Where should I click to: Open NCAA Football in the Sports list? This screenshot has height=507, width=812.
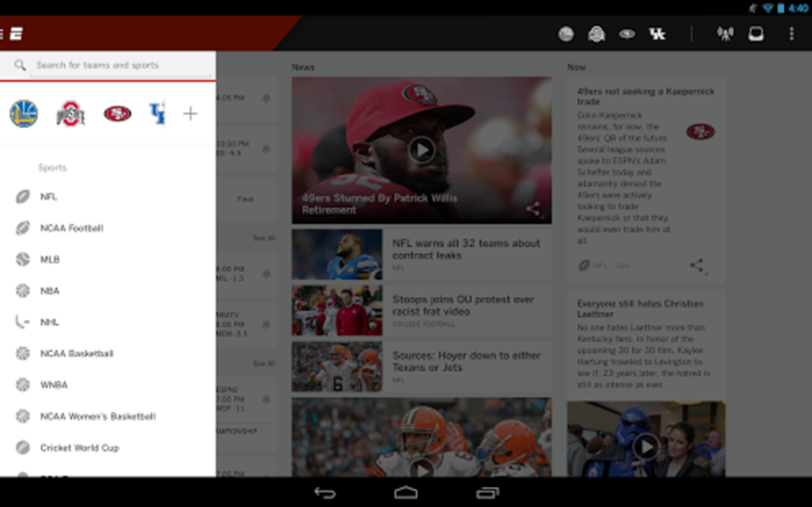tap(107, 228)
